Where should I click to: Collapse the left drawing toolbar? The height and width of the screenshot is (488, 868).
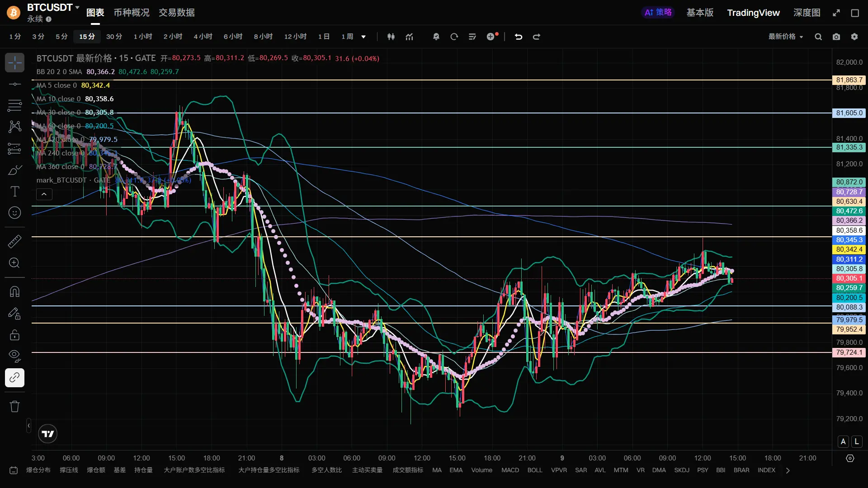tap(28, 425)
